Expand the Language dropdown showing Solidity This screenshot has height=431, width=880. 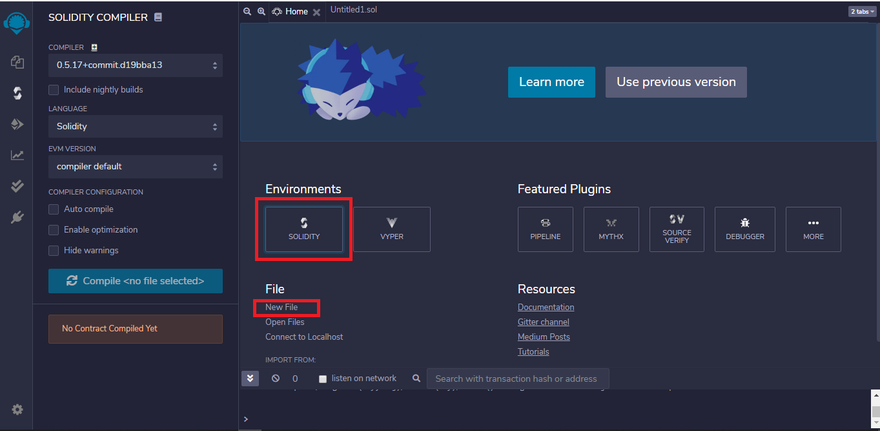pyautogui.click(x=135, y=127)
